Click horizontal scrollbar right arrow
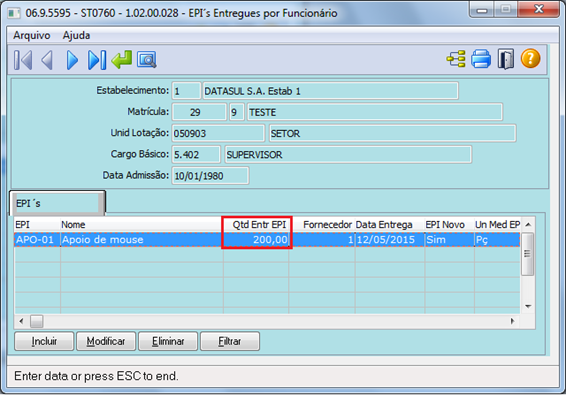 pyautogui.click(x=512, y=321)
